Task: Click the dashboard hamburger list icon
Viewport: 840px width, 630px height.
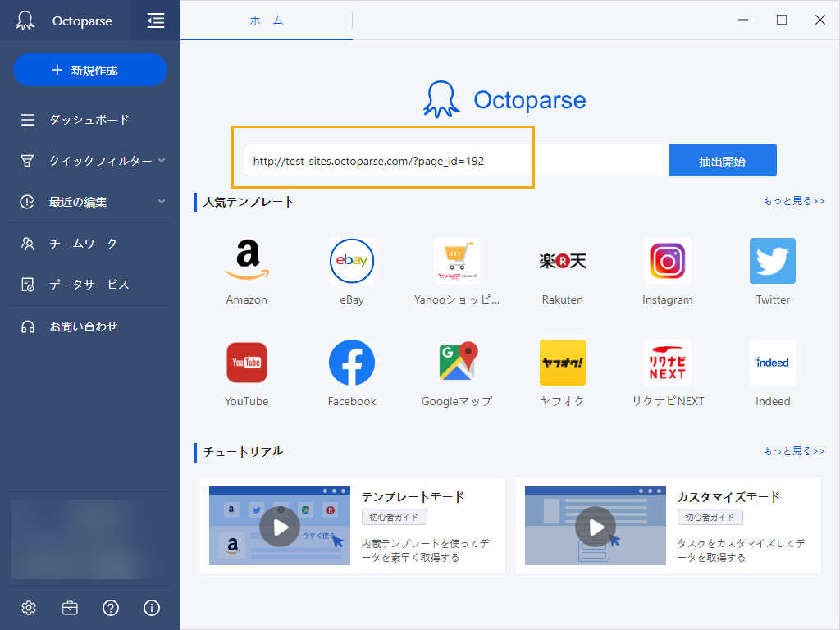Action: coord(28,120)
